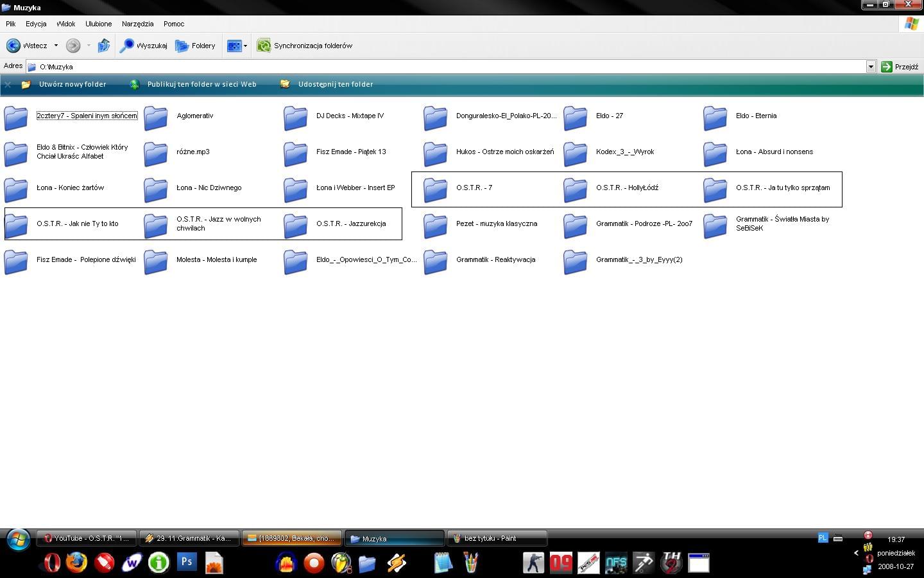
Task: Launch Photoshop from the quick launch bar
Action: [x=187, y=563]
